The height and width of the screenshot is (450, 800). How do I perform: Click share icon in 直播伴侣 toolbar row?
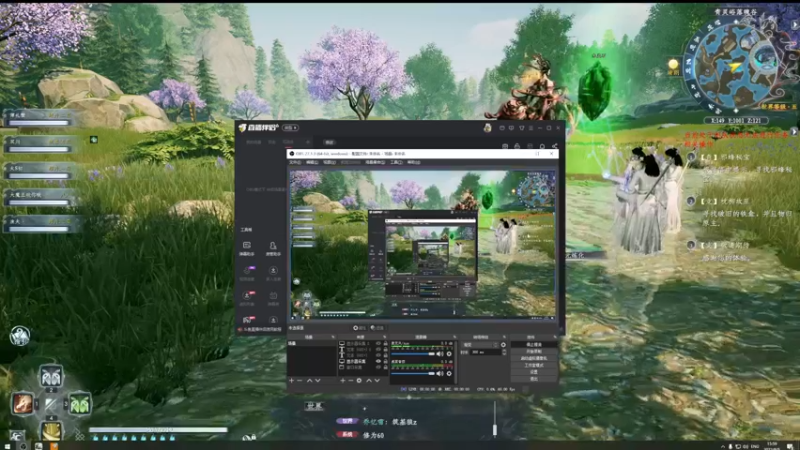click(x=555, y=146)
